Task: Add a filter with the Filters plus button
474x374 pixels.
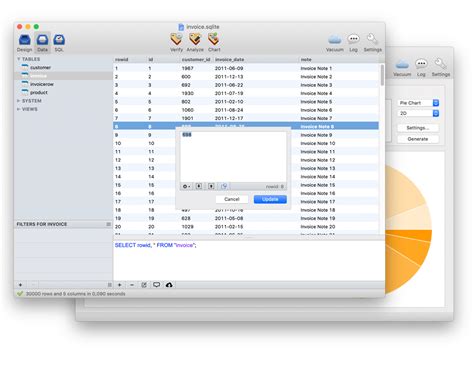Action: click(20, 285)
